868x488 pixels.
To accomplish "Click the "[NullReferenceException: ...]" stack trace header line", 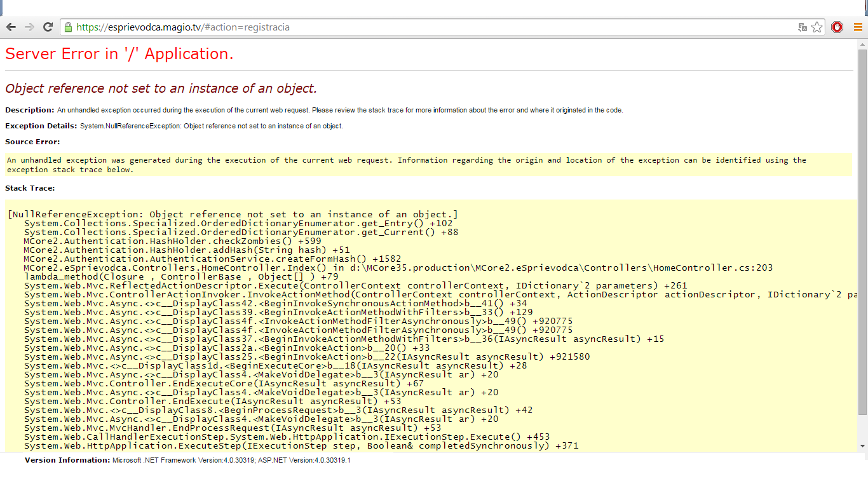I will coord(233,214).
